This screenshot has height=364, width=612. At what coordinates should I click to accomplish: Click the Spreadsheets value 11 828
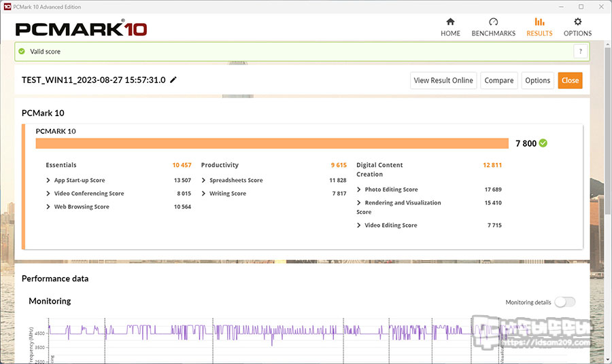click(338, 180)
